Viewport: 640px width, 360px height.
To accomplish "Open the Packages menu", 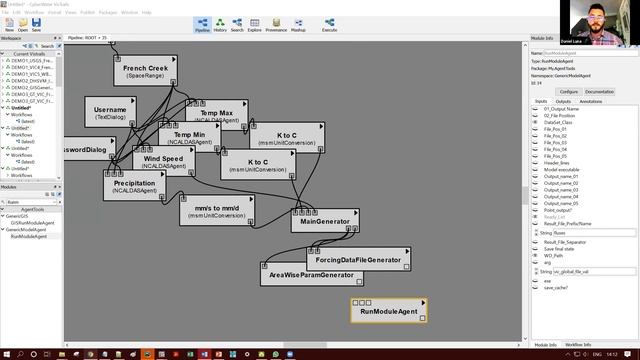I will pyautogui.click(x=108, y=13).
